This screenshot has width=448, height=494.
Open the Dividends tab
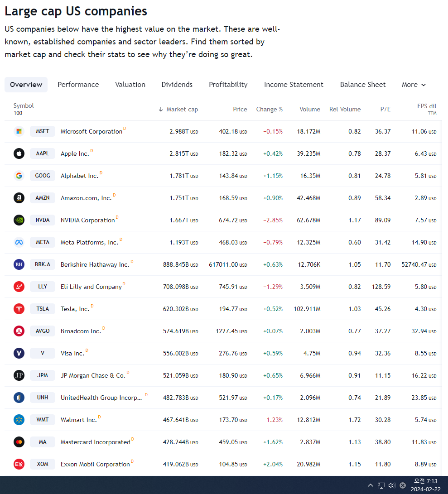177,85
